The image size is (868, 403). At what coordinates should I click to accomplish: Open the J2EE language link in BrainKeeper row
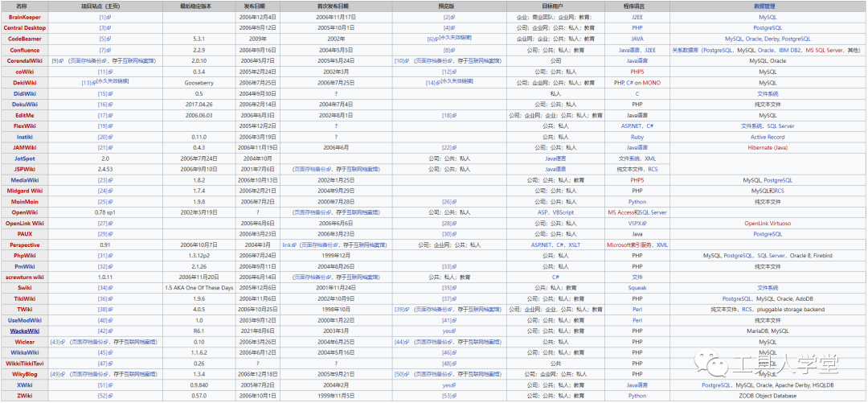pos(637,17)
